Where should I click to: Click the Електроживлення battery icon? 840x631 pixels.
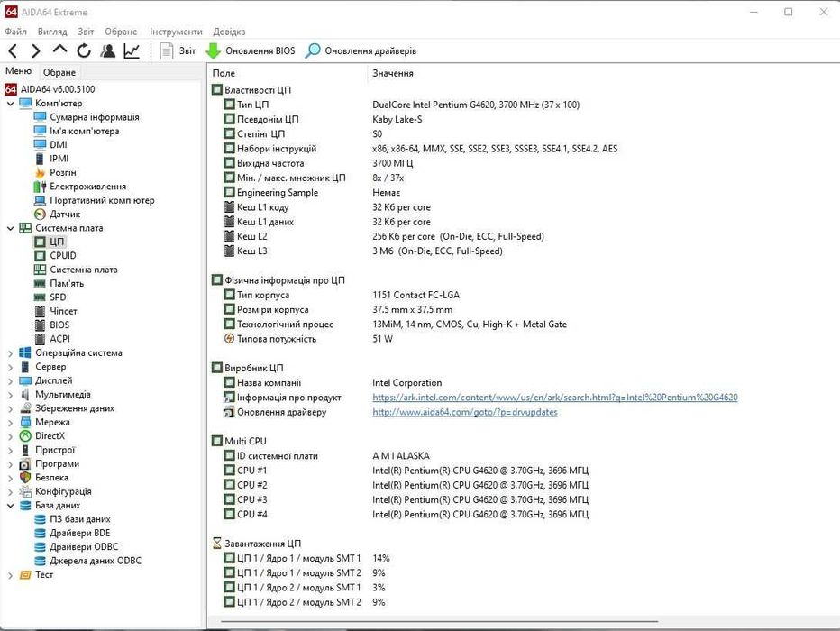(x=40, y=187)
